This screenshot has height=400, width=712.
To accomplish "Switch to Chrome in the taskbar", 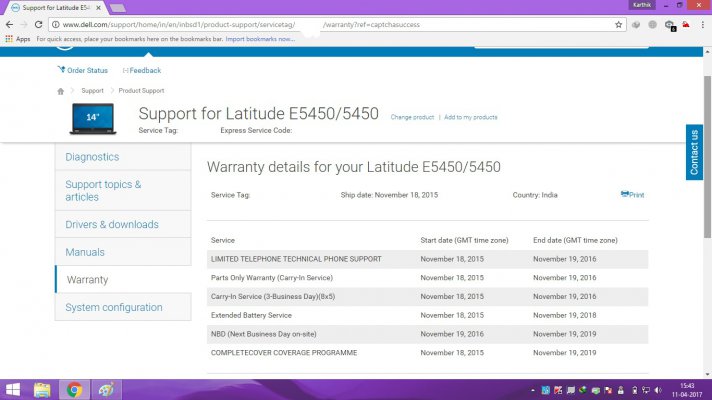I will click(74, 390).
